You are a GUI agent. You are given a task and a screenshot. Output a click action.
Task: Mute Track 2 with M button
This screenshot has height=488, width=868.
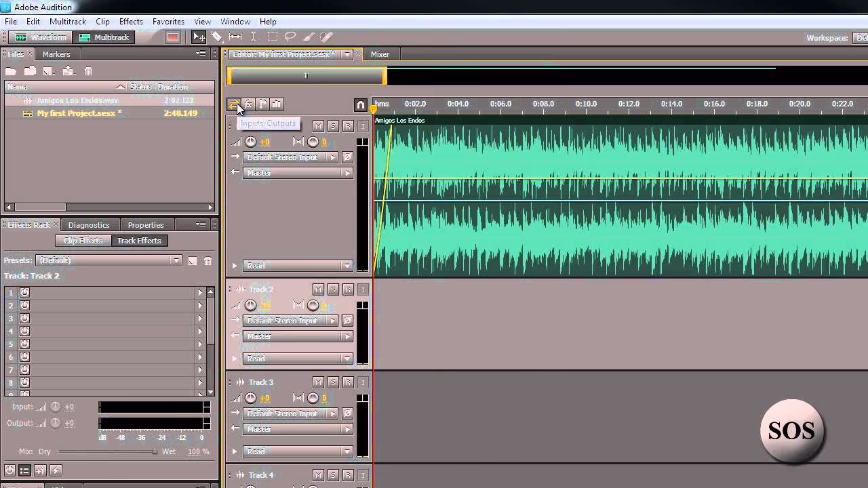click(318, 289)
